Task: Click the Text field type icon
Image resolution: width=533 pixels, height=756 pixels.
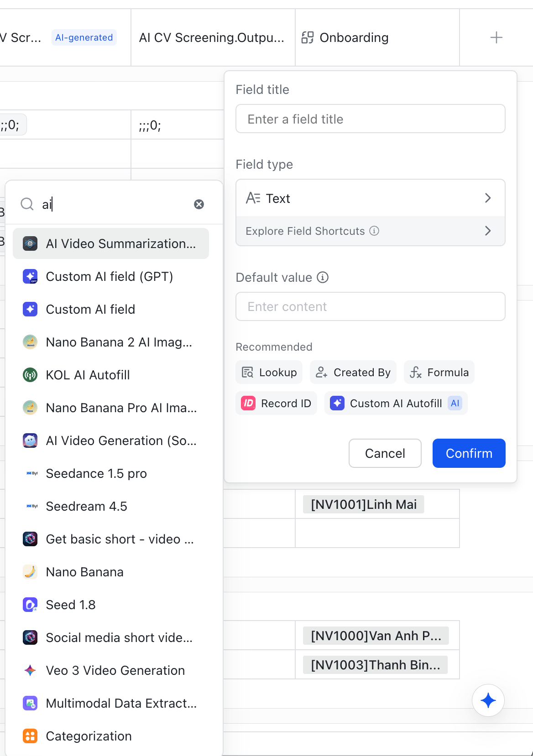Action: 253,198
